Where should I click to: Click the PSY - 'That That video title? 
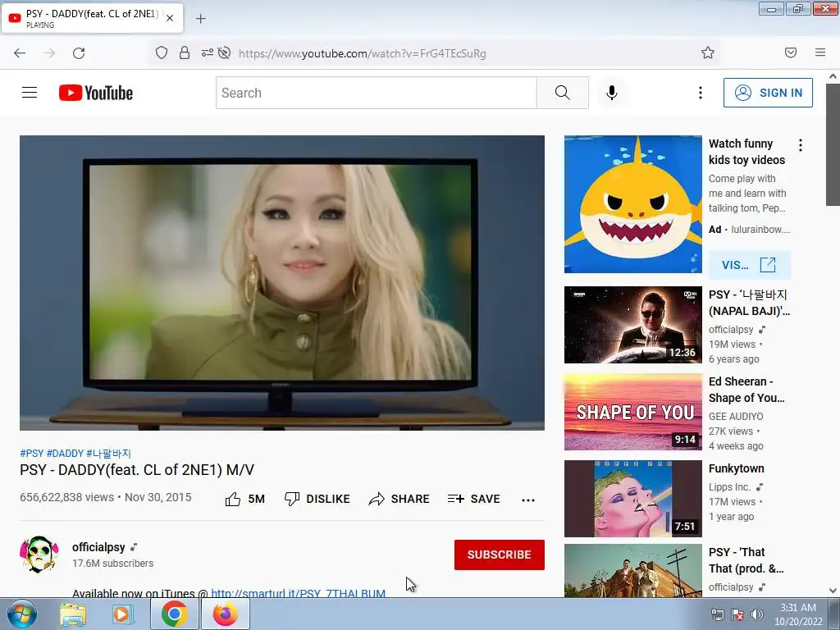746,559
